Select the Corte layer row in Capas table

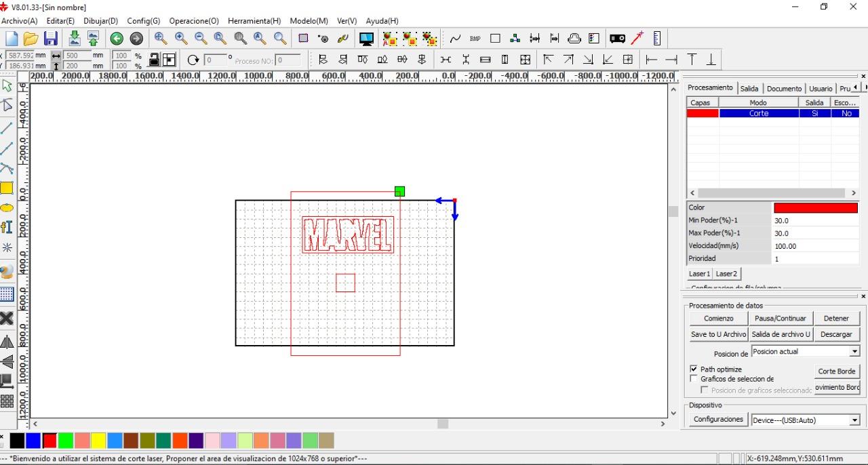click(x=773, y=113)
